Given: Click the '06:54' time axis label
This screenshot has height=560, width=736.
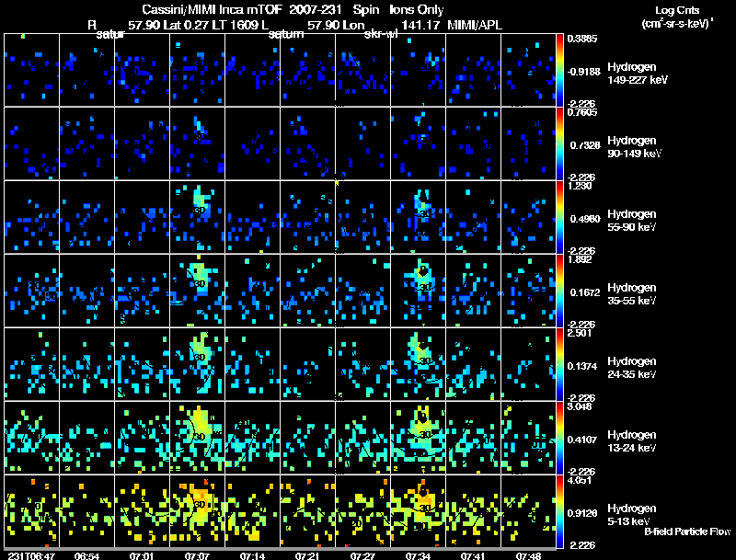Looking at the screenshot, I should click(x=86, y=555).
